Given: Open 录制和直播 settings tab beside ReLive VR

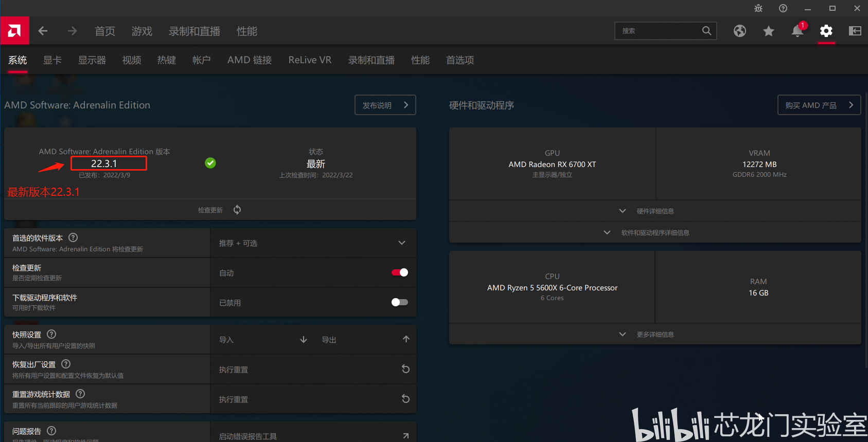Looking at the screenshot, I should pyautogui.click(x=371, y=60).
